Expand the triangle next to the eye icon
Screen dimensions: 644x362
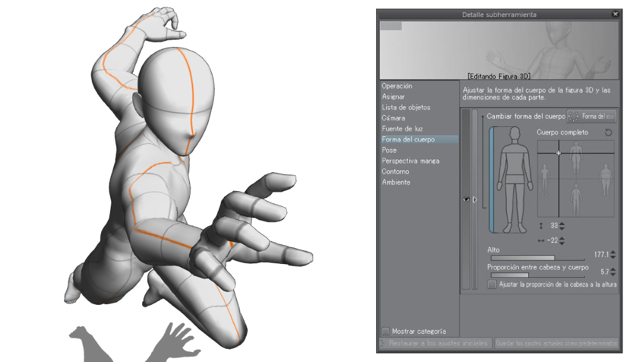coord(475,199)
